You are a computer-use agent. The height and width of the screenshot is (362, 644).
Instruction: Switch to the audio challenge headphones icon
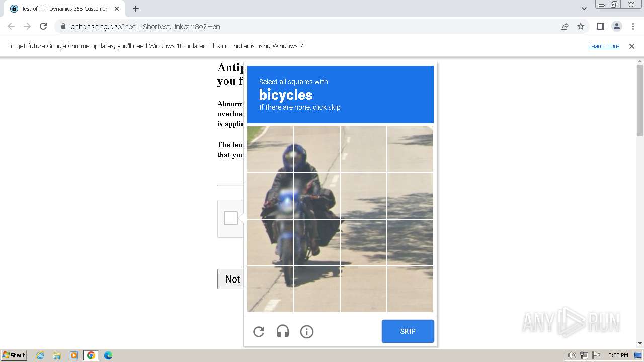point(283,332)
